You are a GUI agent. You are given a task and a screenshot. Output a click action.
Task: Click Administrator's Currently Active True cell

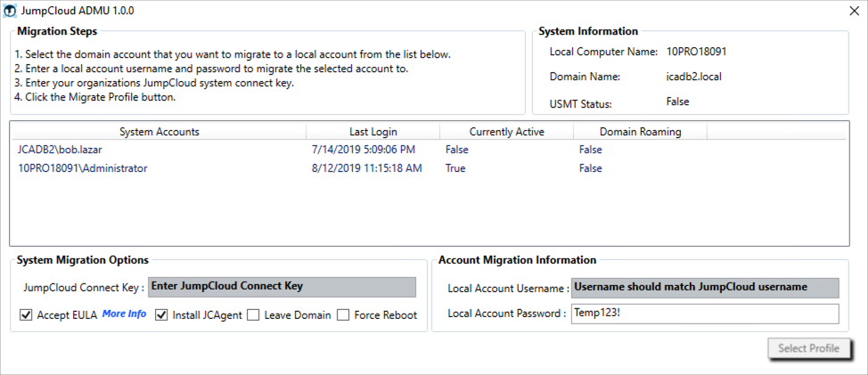[455, 168]
